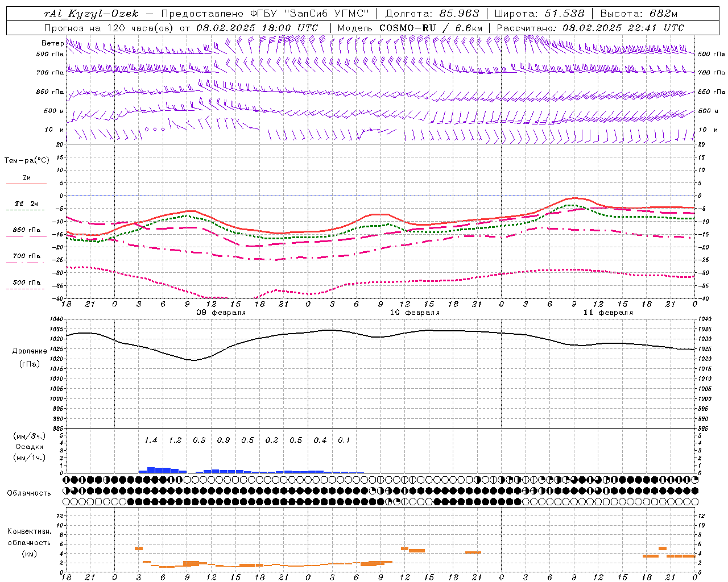Click the Облачность cloud cover label
This screenshot has height=582, width=728.
[29, 493]
